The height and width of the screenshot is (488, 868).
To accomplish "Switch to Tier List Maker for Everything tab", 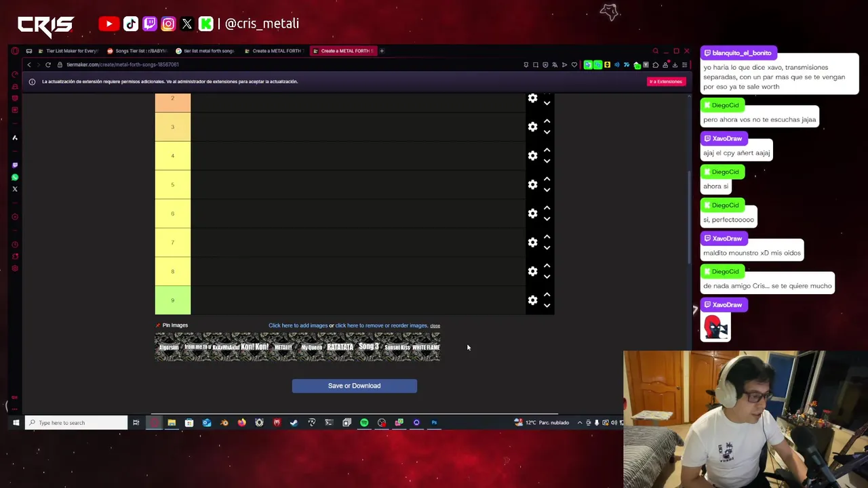I will (68, 51).
